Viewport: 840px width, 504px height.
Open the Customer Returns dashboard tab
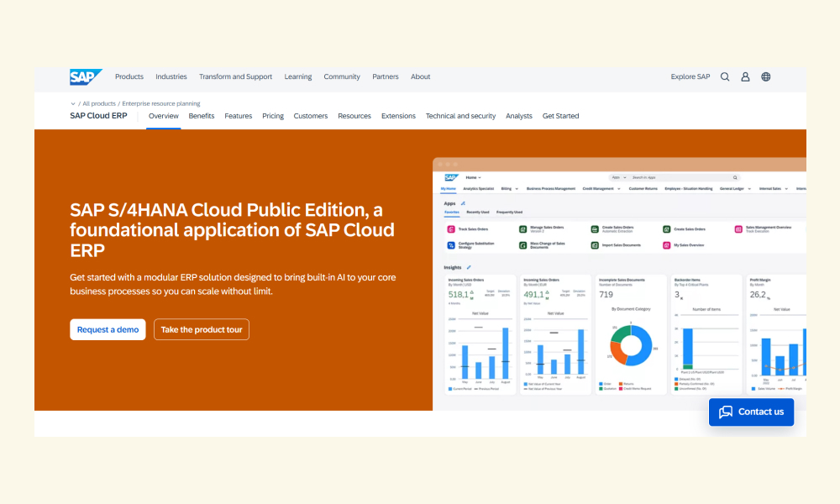(643, 189)
